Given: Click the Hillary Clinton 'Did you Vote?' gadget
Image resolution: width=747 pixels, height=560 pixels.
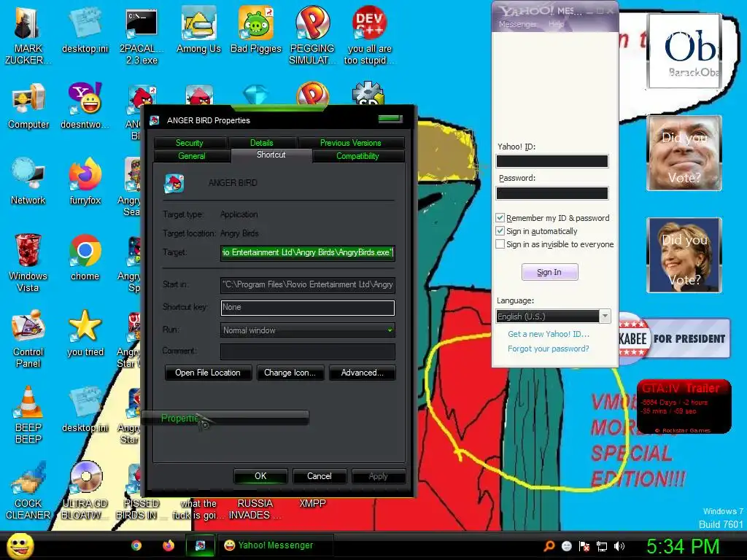Looking at the screenshot, I should (684, 254).
